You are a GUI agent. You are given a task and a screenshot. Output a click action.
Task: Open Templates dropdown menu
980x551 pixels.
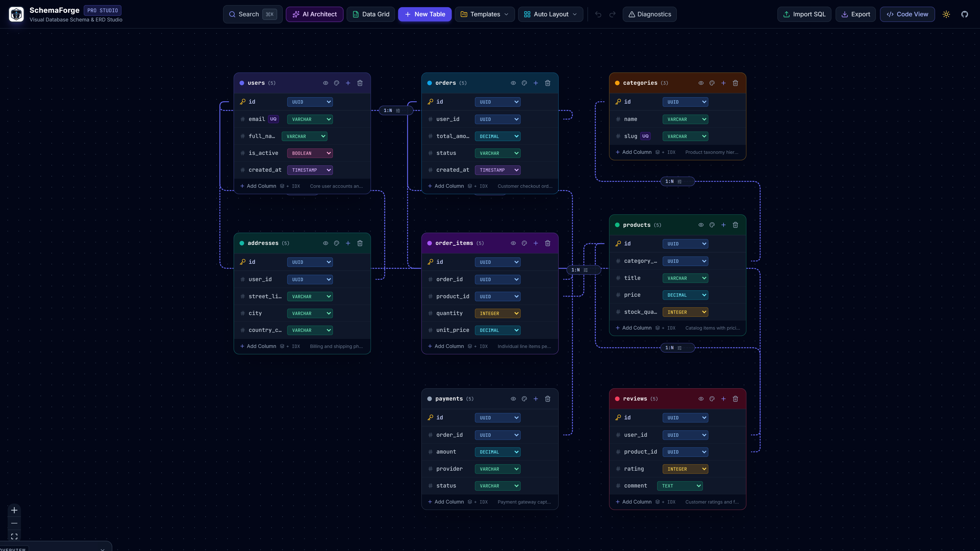(x=485, y=15)
